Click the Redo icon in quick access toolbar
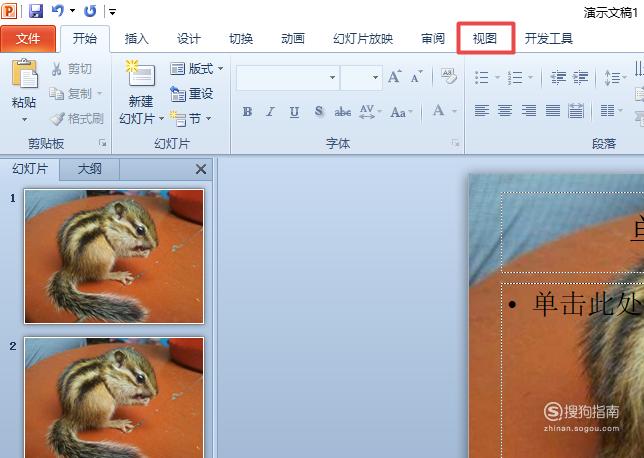Screen dimensions: 644x458 click(90, 11)
